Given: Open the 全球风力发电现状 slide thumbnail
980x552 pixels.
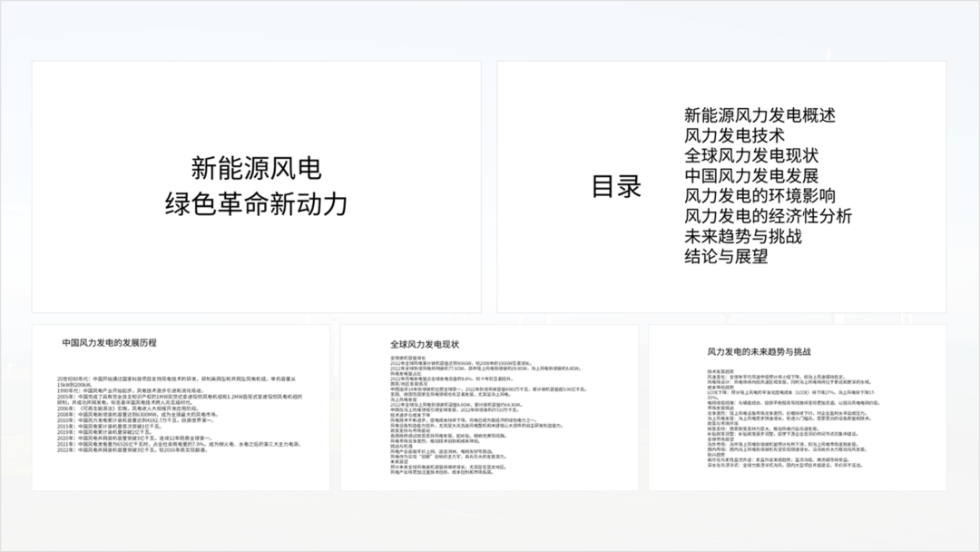Looking at the screenshot, I should coord(489,408).
